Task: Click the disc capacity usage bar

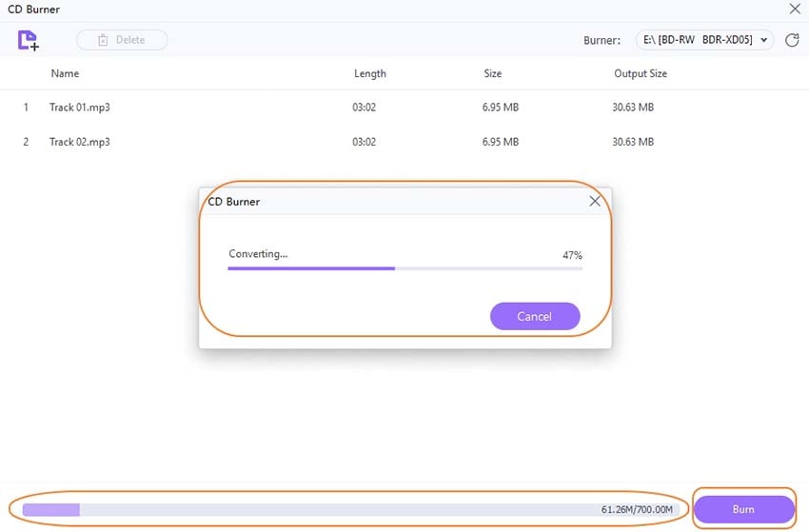Action: coord(351,510)
